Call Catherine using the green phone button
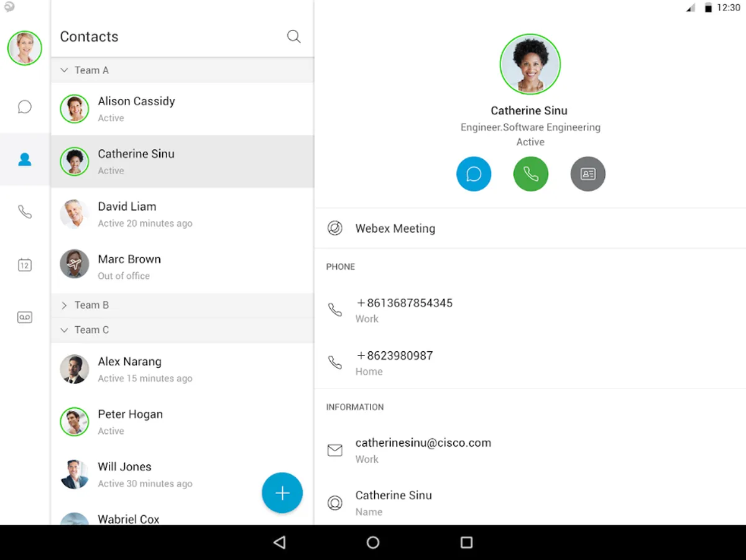The height and width of the screenshot is (560, 746). 531,173
